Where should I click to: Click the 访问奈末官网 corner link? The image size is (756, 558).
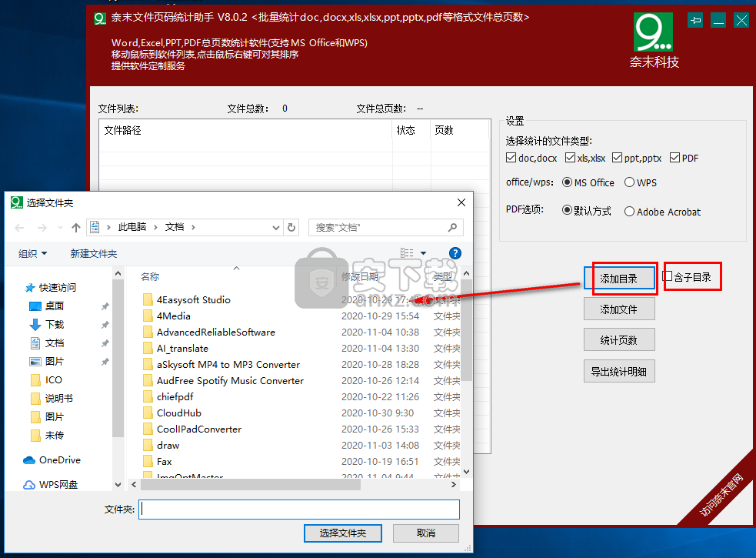click(x=721, y=496)
